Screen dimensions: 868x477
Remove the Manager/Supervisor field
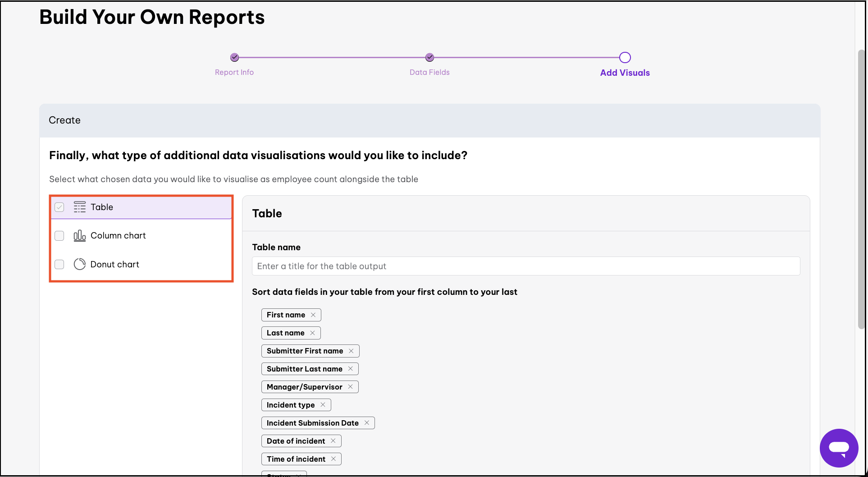click(350, 386)
